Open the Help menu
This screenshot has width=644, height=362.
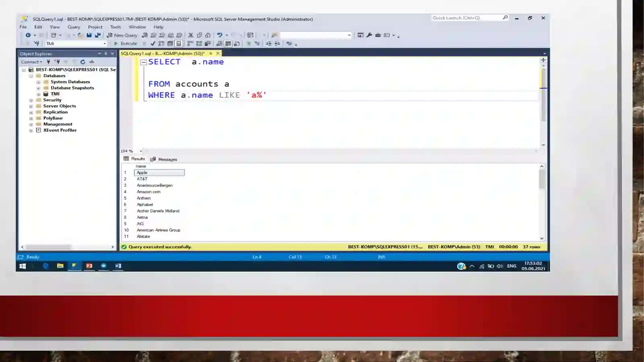click(x=159, y=27)
